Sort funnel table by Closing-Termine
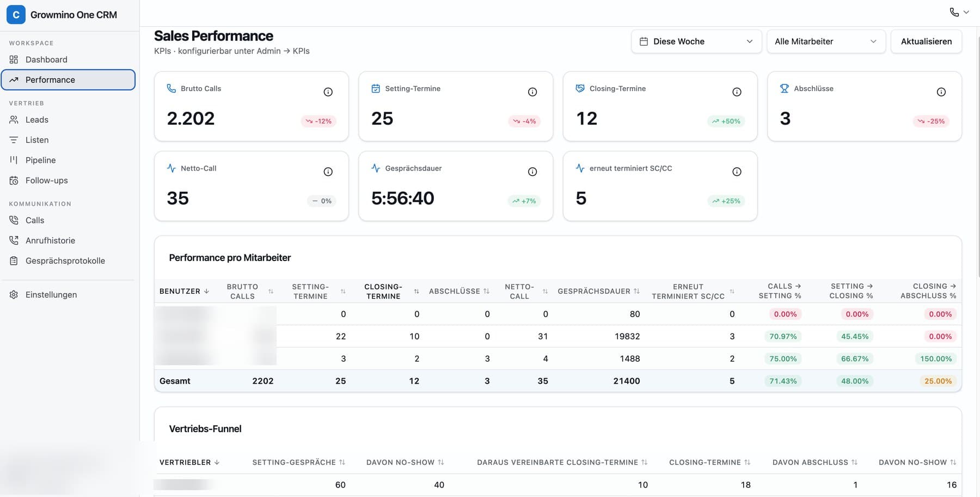This screenshot has width=980, height=497. [x=710, y=463]
